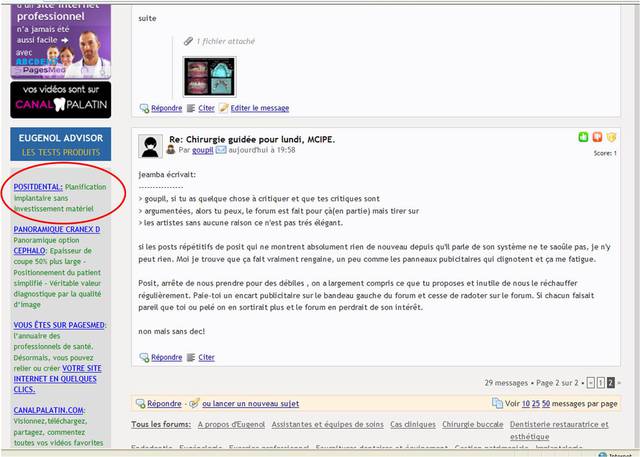Open the goupil user avatar
640x457 pixels.
[152, 146]
